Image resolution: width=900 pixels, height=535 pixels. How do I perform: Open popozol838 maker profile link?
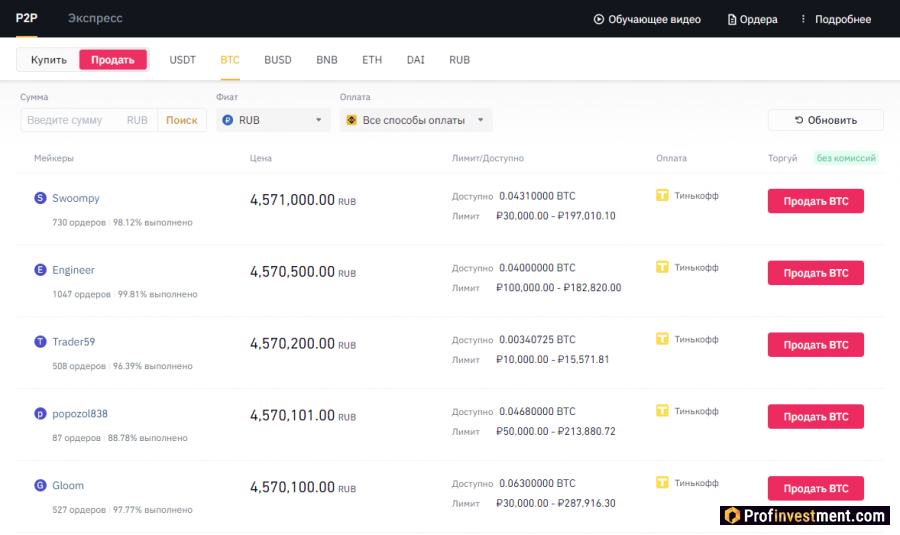click(80, 413)
